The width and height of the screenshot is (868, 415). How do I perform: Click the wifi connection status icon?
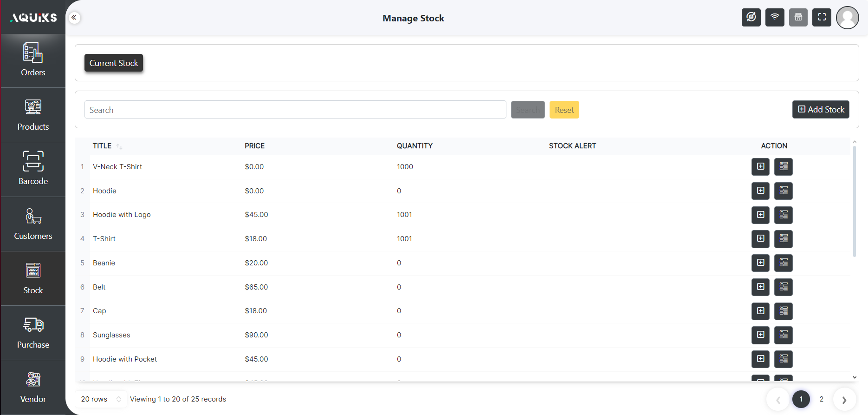[775, 18]
